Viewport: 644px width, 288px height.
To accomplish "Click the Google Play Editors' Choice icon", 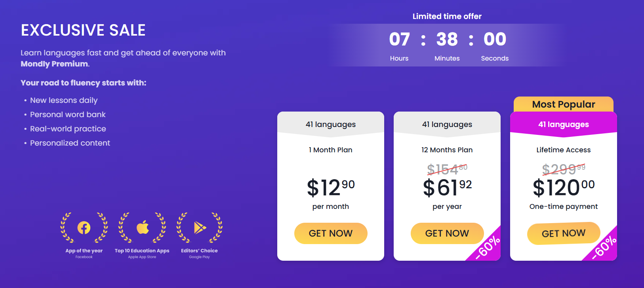I will pyautogui.click(x=200, y=228).
